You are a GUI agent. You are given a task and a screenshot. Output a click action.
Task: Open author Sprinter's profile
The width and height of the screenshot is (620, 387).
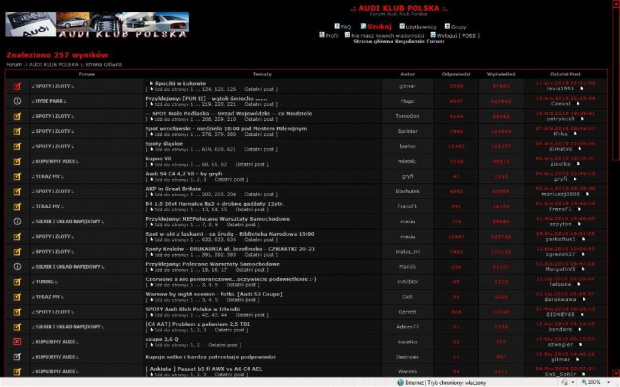point(407,131)
